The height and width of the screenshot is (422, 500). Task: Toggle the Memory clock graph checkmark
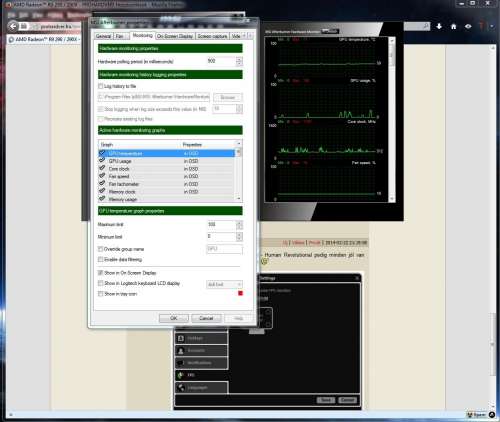pos(102,191)
